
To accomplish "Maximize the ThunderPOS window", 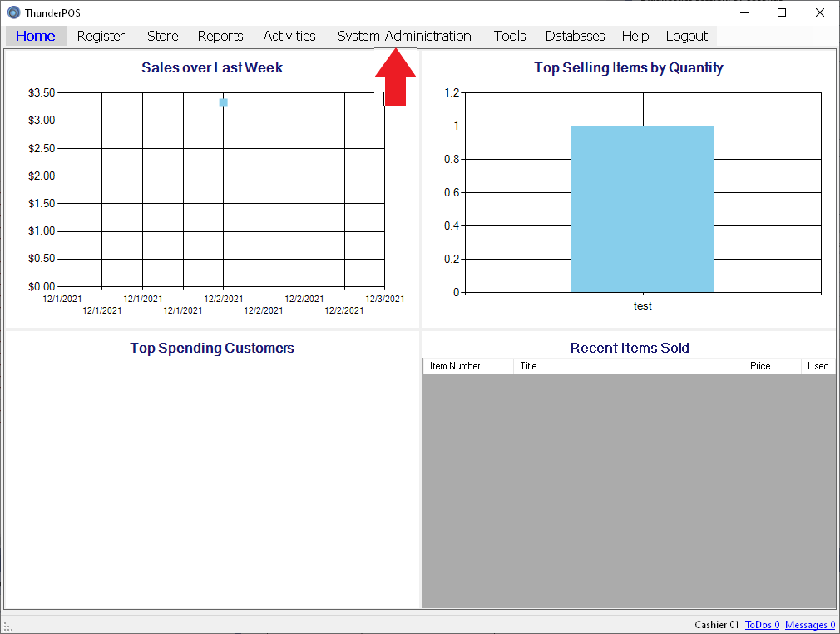I will point(782,12).
